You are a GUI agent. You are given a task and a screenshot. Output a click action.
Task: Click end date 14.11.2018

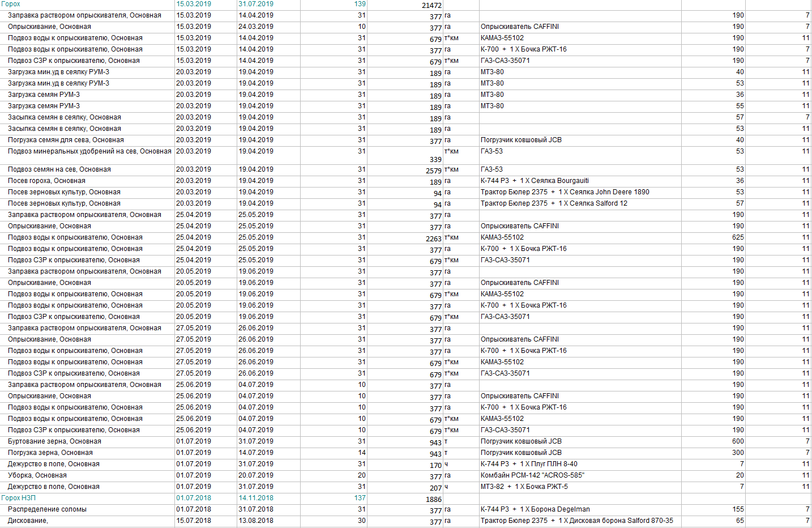[x=256, y=498]
